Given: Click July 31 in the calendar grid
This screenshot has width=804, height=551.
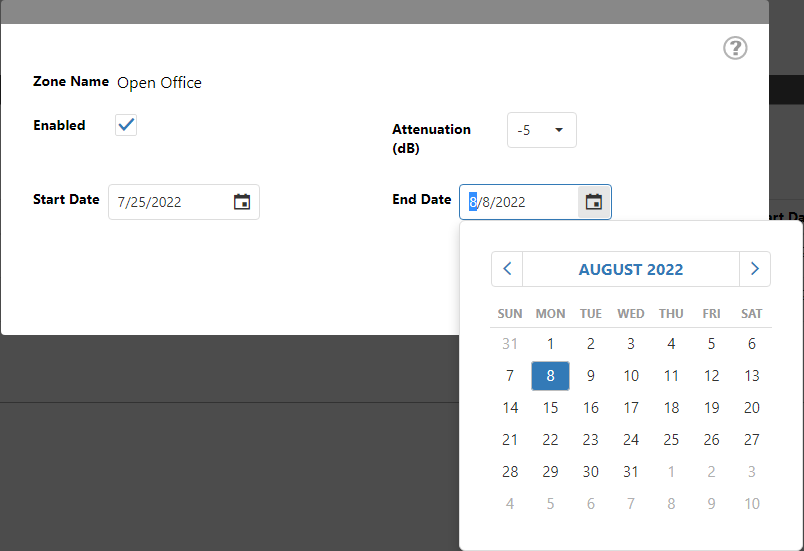Looking at the screenshot, I should click(510, 344).
